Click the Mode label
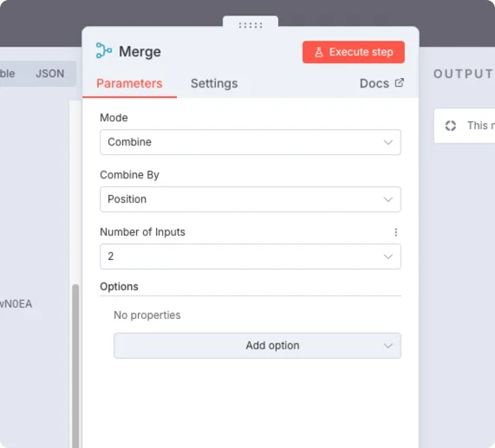 tap(114, 118)
